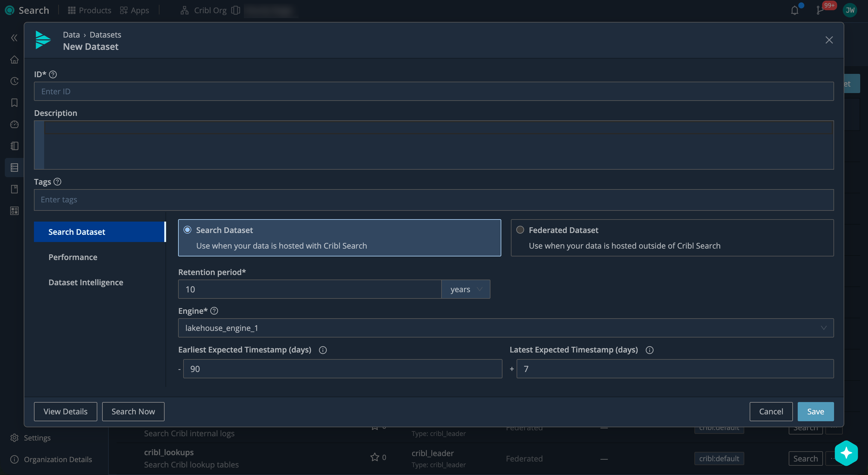Click the Cribl Org hierarchy icon

tap(184, 11)
